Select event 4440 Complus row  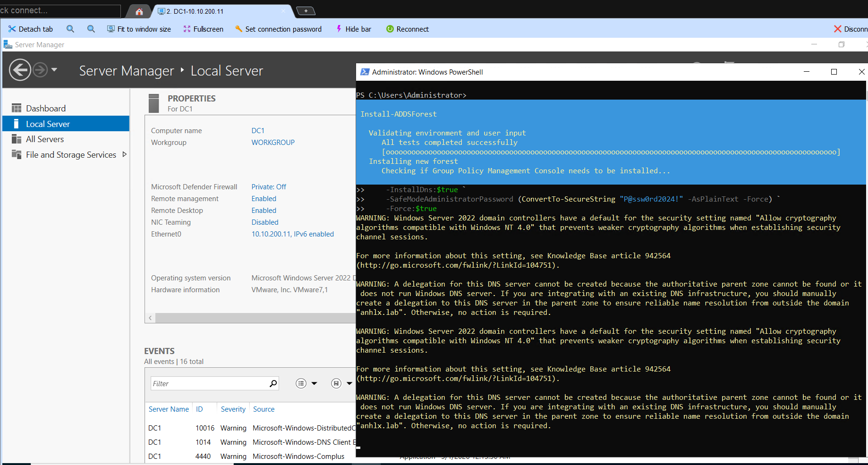250,457
